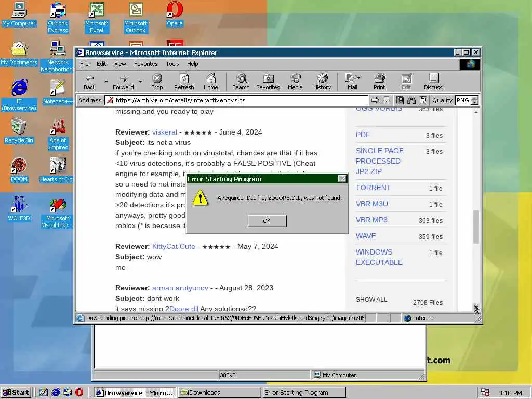Click SHOW ALL files link
The width and height of the screenshot is (532, 399).
(371, 300)
